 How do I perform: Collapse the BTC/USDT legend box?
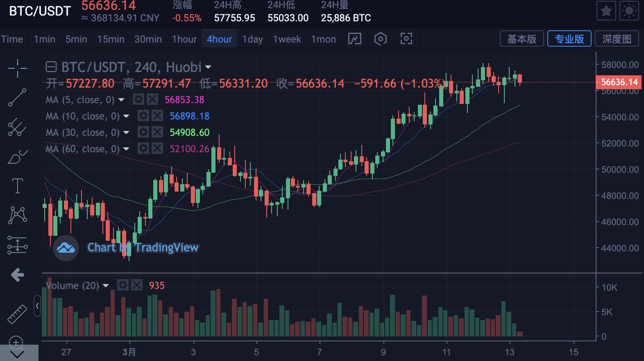pyautogui.click(x=51, y=67)
